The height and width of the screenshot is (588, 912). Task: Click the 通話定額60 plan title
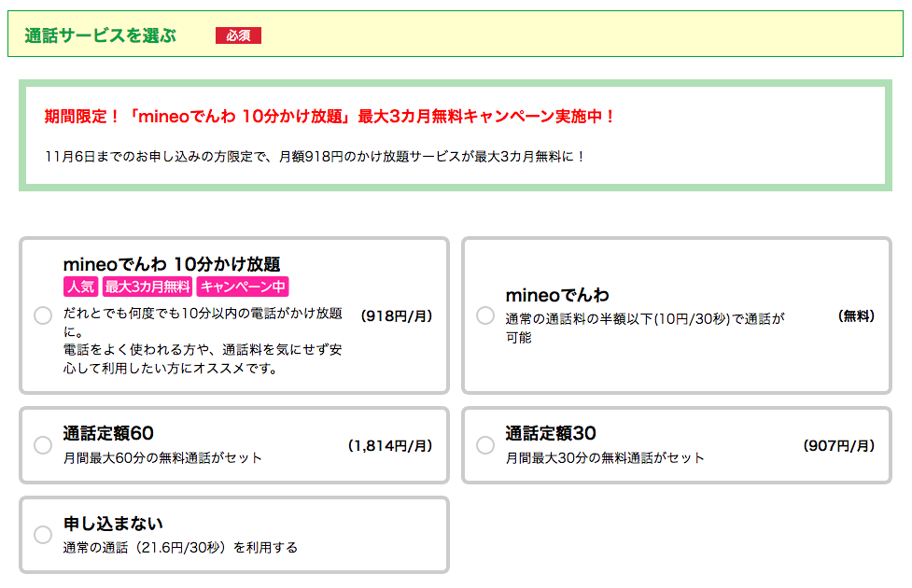click(108, 433)
